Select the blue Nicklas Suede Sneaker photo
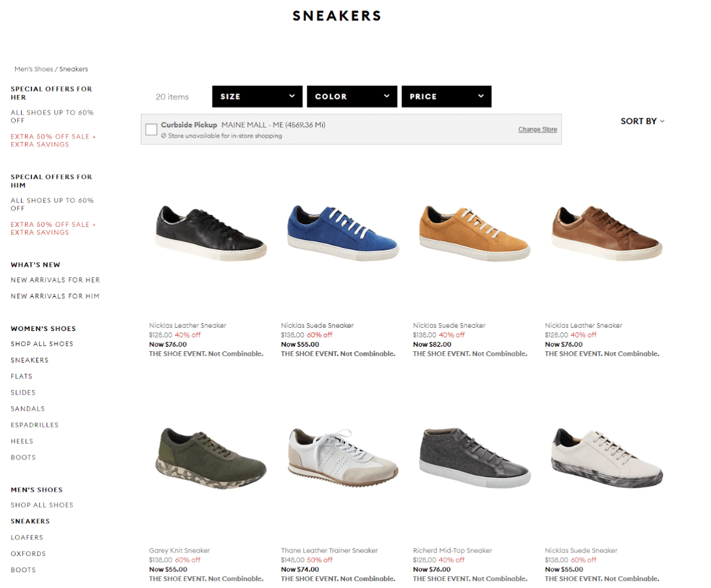 [x=343, y=233]
